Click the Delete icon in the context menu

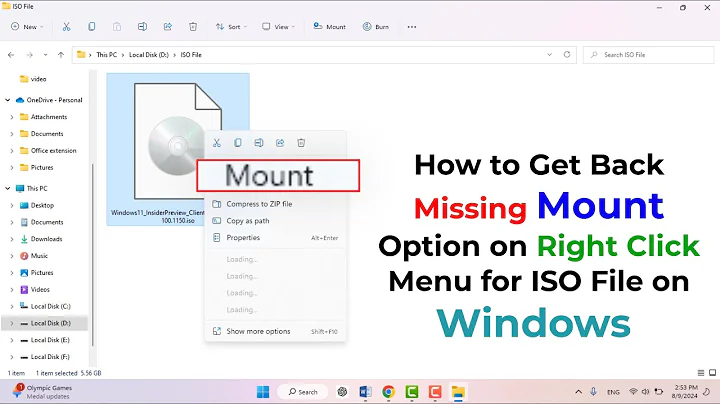click(301, 143)
